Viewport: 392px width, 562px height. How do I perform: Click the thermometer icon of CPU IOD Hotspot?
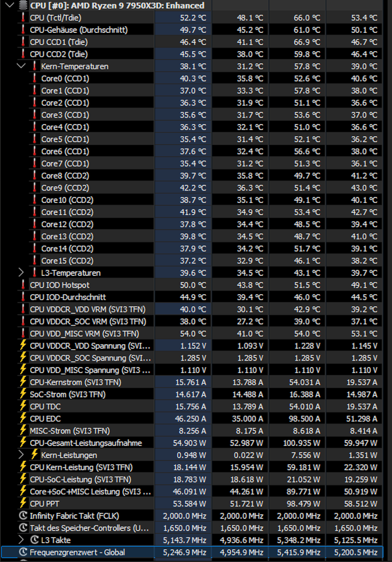coord(23,285)
